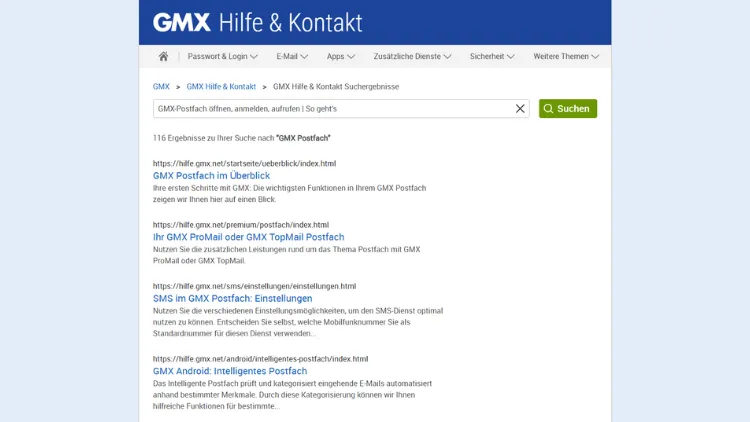Go to the home icon in navigation
Screen dimensions: 750x422
click(x=163, y=56)
